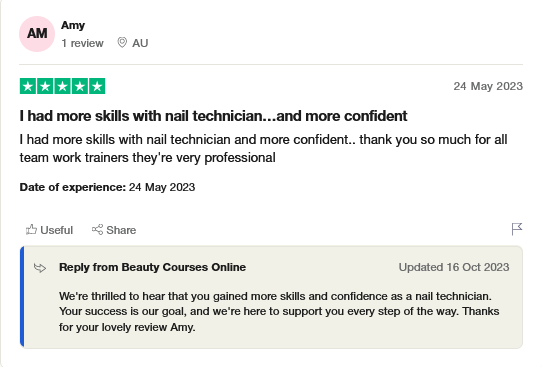Click 'Reply from Beauty Courses Online' heading

pos(152,267)
